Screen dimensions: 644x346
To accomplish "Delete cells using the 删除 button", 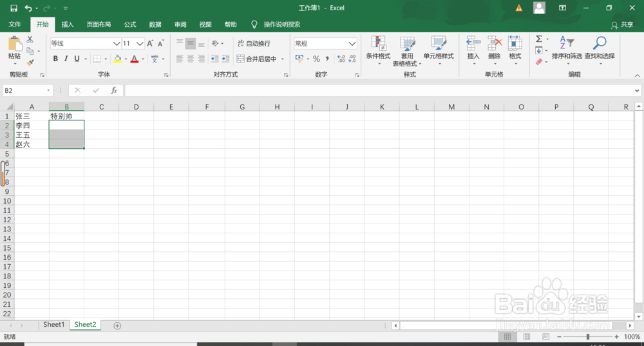I will [x=495, y=50].
